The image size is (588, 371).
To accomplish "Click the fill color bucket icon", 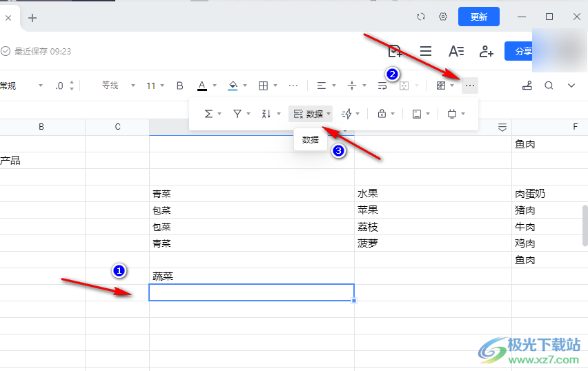I will click(233, 86).
